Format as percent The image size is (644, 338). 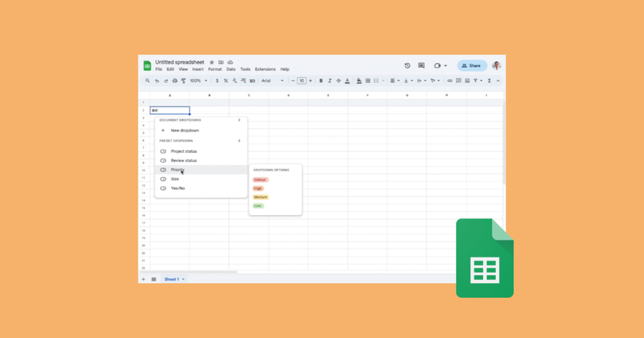226,81
